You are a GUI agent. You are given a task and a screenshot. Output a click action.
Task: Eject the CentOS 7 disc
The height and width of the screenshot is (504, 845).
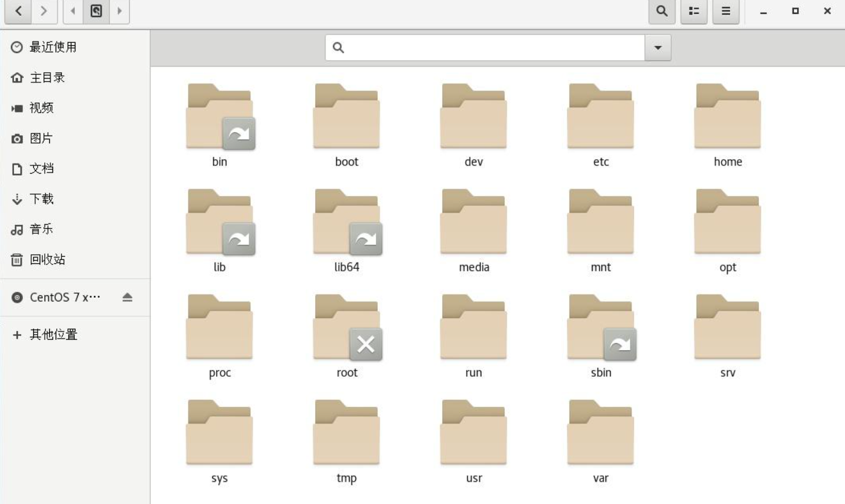coord(127,298)
